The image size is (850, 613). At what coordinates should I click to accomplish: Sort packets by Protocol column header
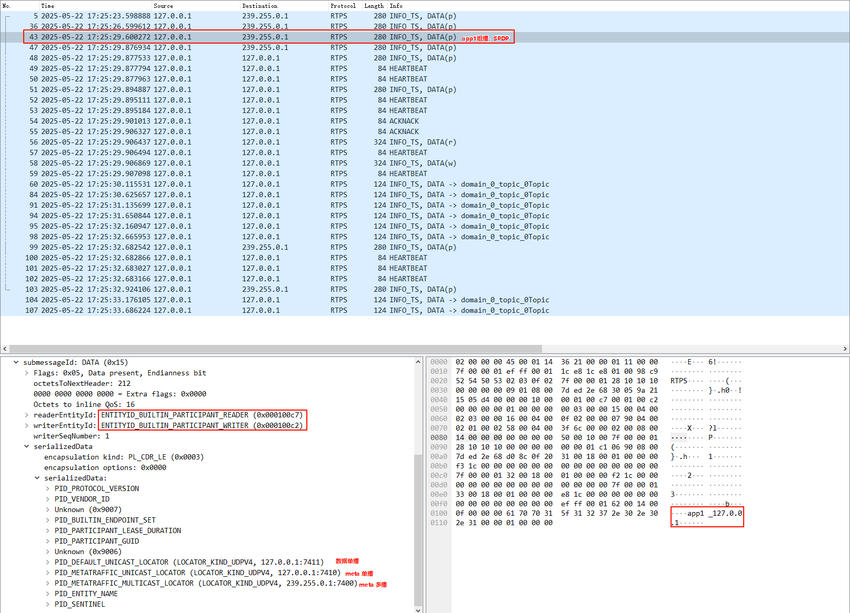[x=343, y=6]
